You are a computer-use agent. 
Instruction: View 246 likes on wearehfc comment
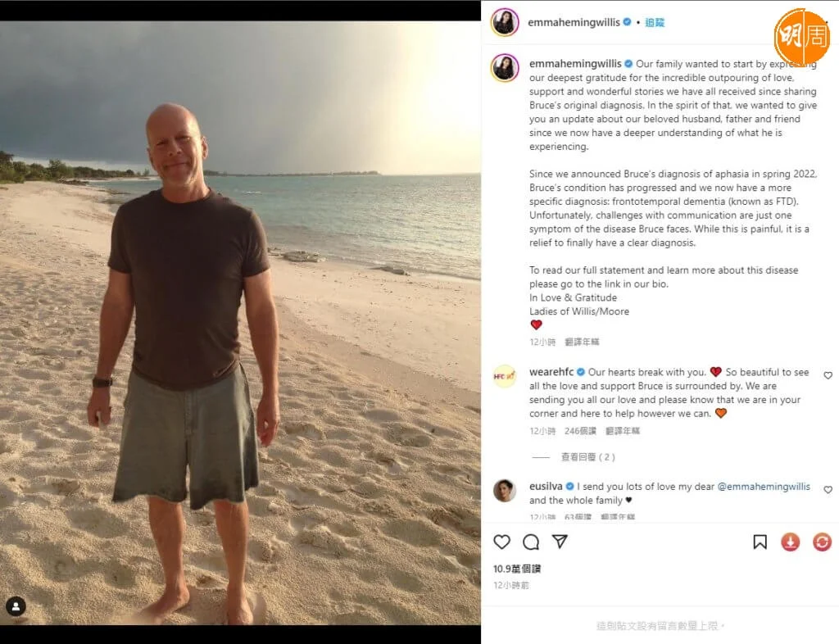580,431
